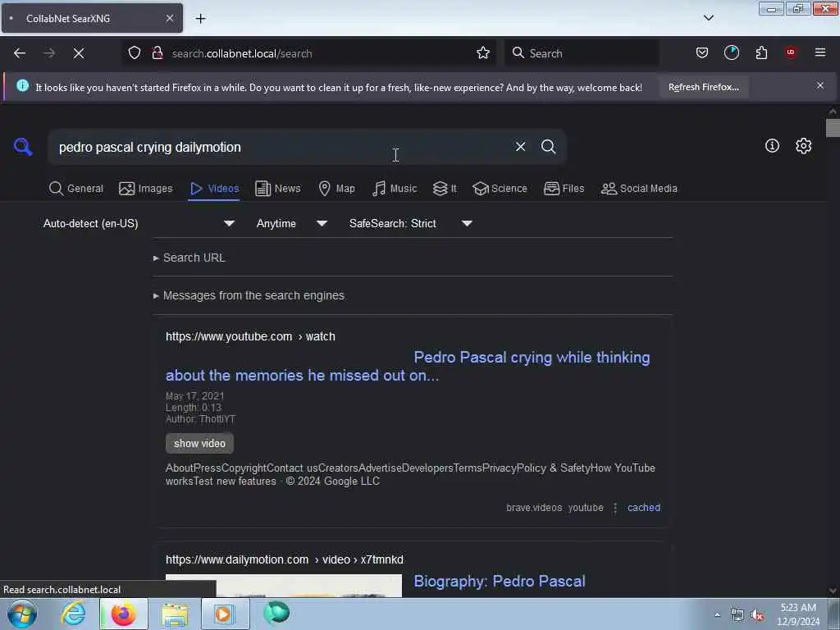Open the SafeSearch Strict dropdown
Image resolution: width=840 pixels, height=630 pixels.
pyautogui.click(x=410, y=223)
